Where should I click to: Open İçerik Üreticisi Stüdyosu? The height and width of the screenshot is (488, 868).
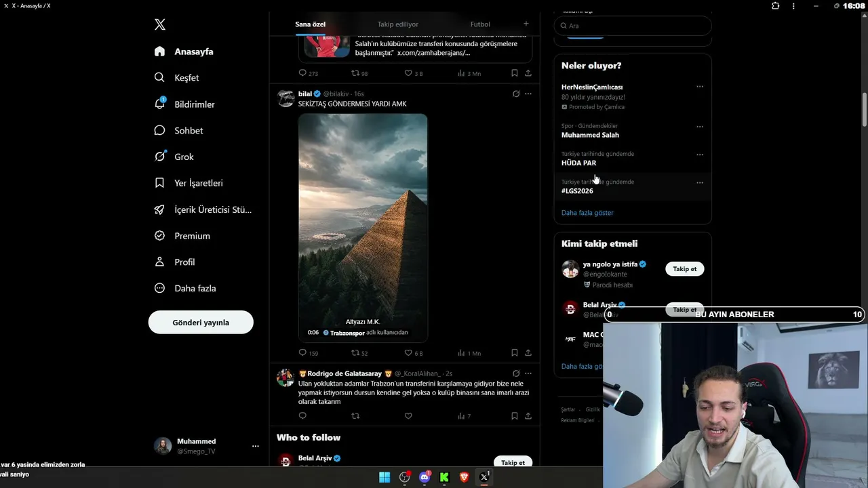(203, 209)
